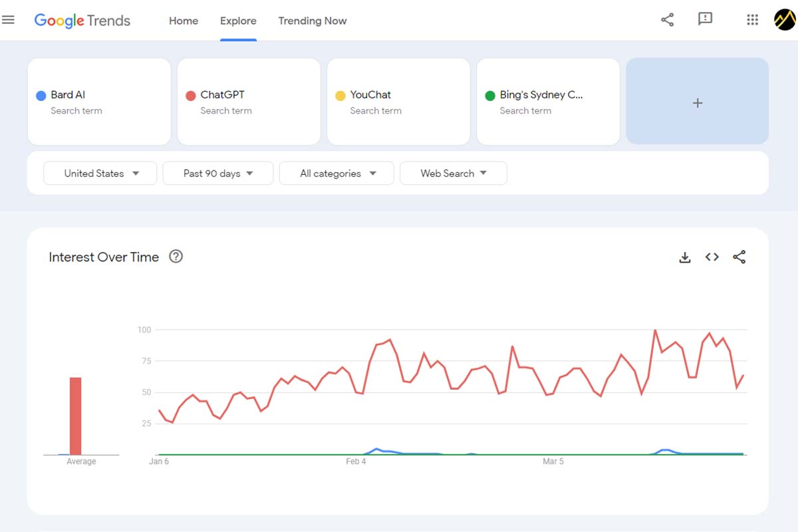Open the navigation hamburger menu
The width and height of the screenshot is (798, 532).
point(9,19)
